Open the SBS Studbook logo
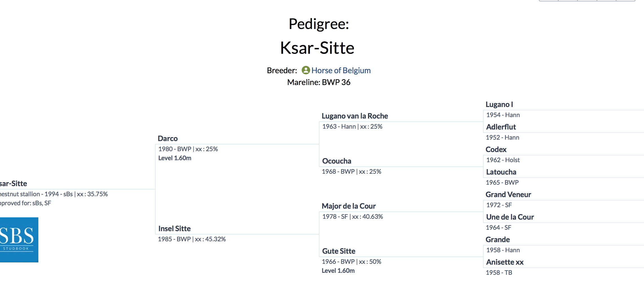 point(19,240)
